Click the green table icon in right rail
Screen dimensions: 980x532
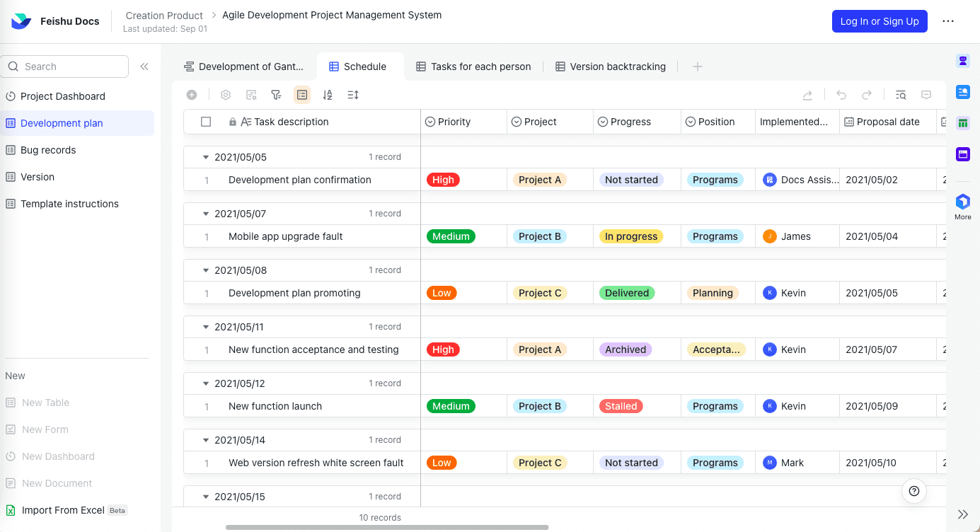[x=963, y=123]
